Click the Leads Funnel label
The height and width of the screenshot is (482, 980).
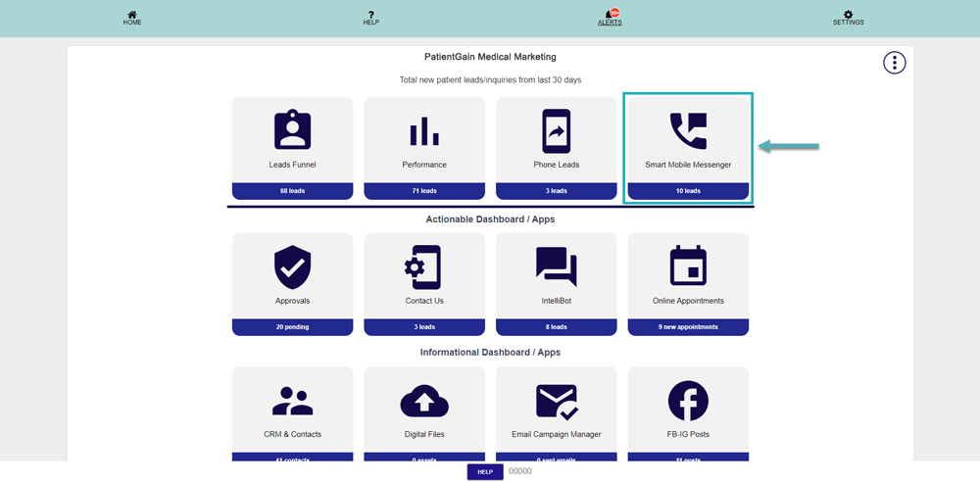(x=292, y=165)
